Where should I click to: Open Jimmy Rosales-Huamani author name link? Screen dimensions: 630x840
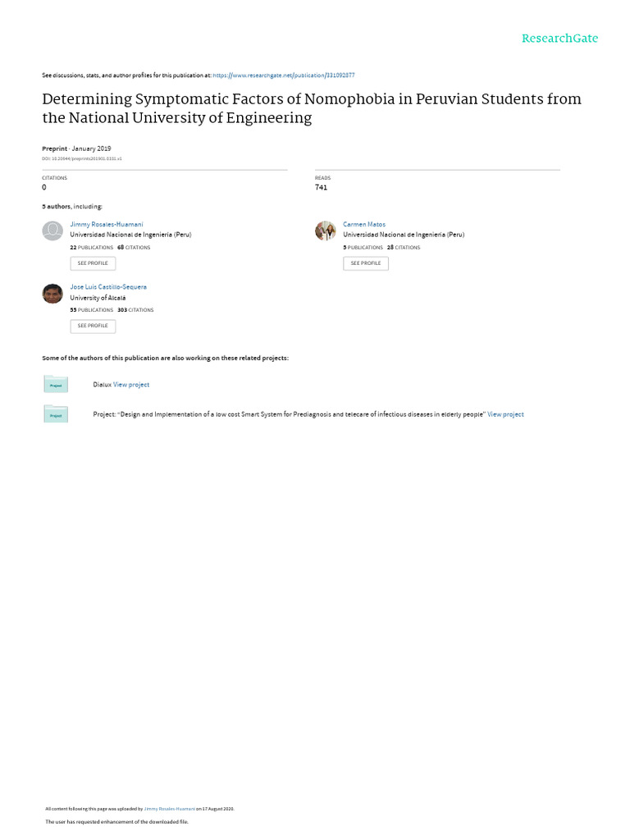pyautogui.click(x=107, y=225)
